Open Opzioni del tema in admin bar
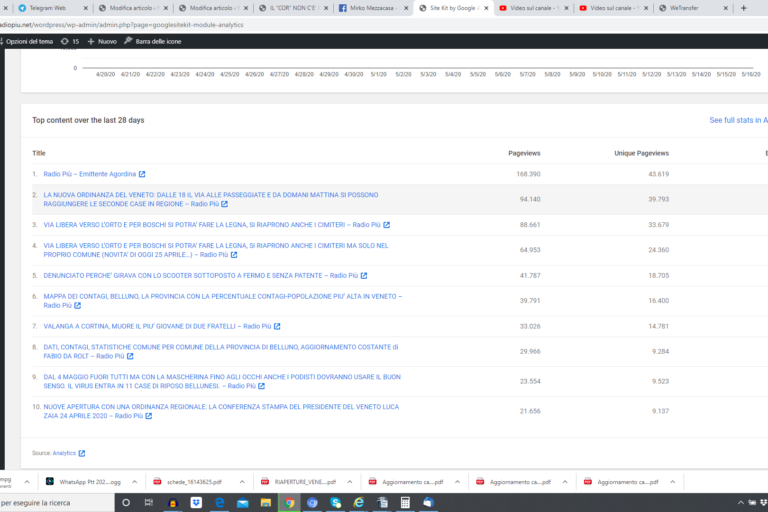768x512 pixels. tap(28, 42)
